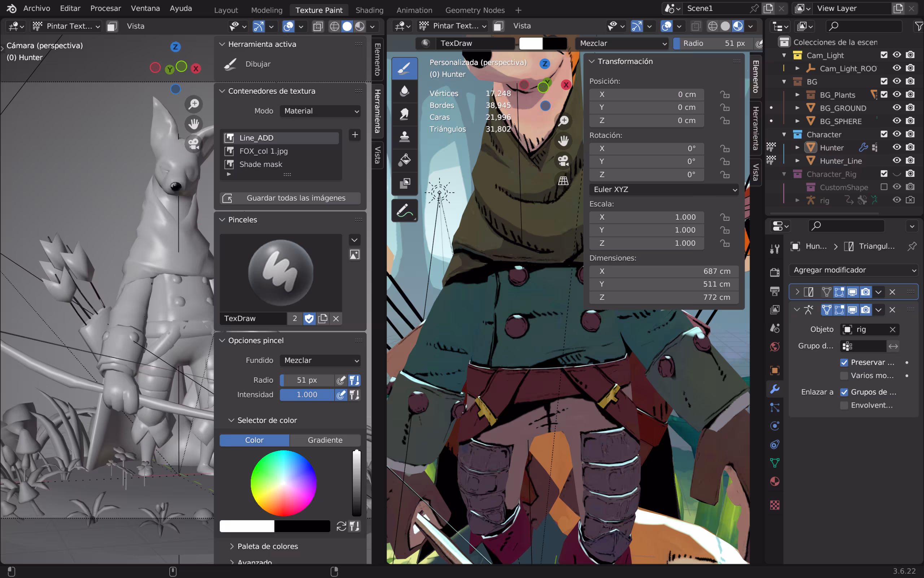
Task: Click the Intensidad 1.000 slider
Action: [x=307, y=395]
